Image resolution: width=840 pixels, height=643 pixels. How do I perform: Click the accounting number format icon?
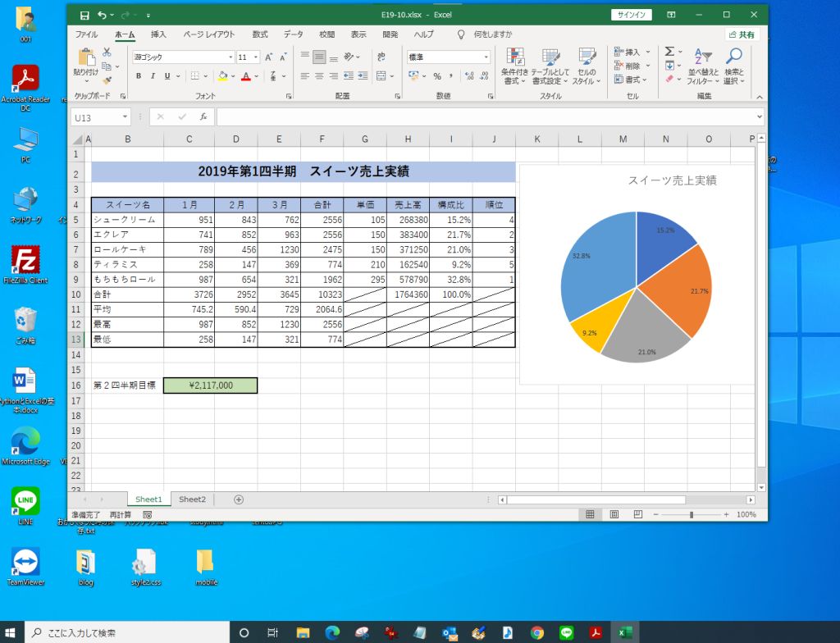pos(413,76)
